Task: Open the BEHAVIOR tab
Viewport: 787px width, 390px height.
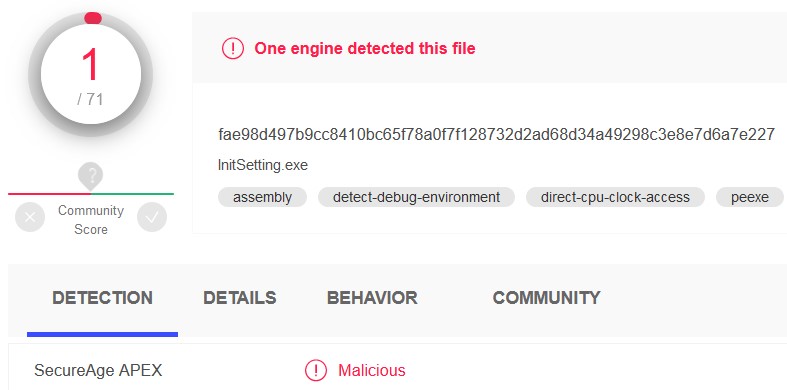Action: coord(372,298)
